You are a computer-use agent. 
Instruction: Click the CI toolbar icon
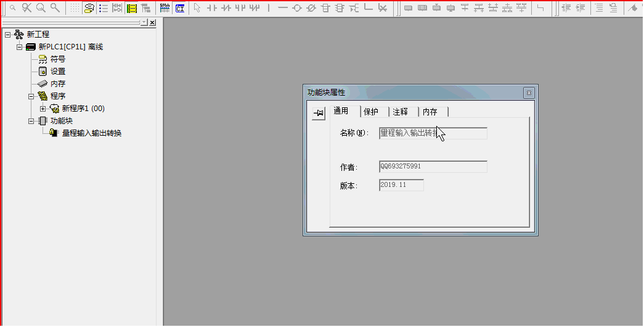point(180,8)
